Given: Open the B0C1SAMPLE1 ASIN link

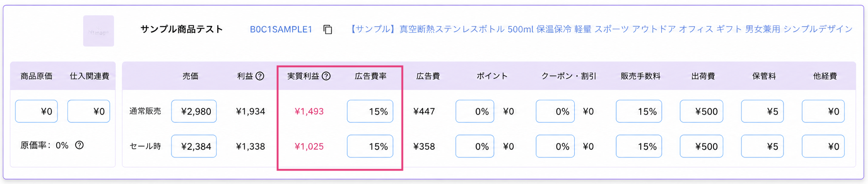Looking at the screenshot, I should point(281,29).
